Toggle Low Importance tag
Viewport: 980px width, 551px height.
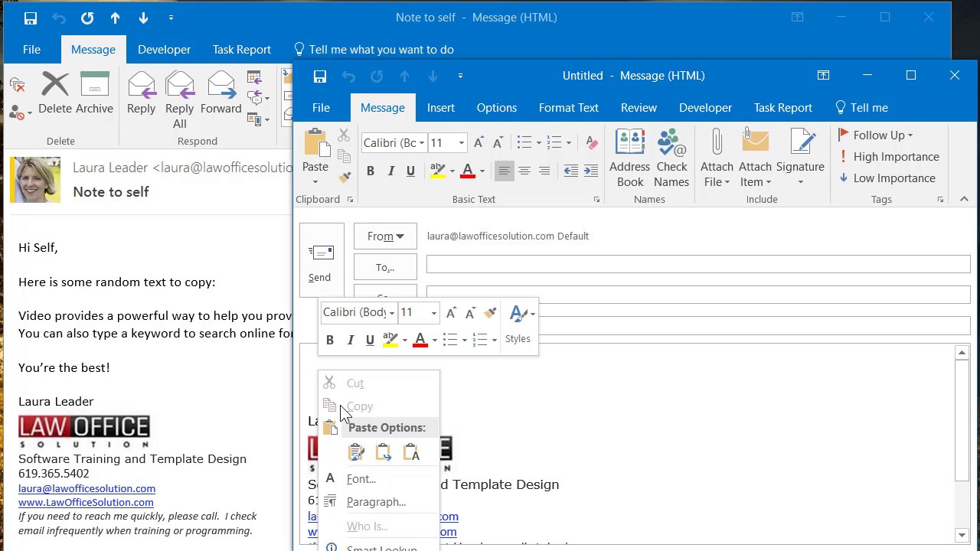point(887,178)
